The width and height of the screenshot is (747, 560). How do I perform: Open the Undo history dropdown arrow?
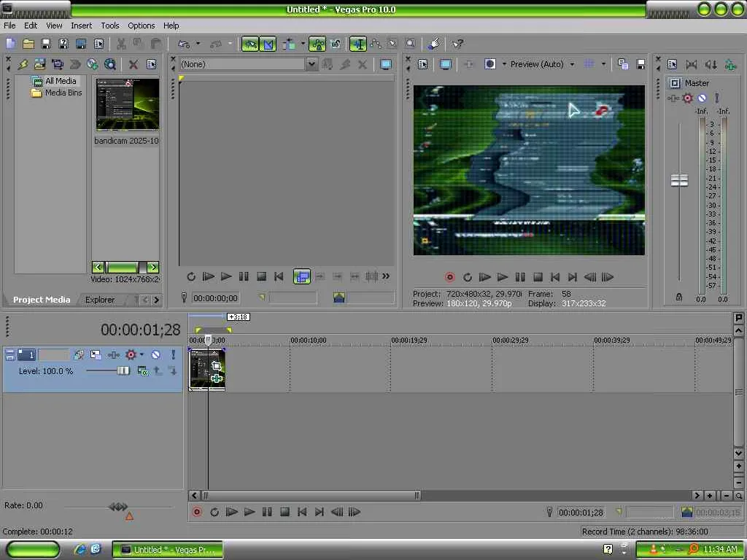[x=198, y=44]
